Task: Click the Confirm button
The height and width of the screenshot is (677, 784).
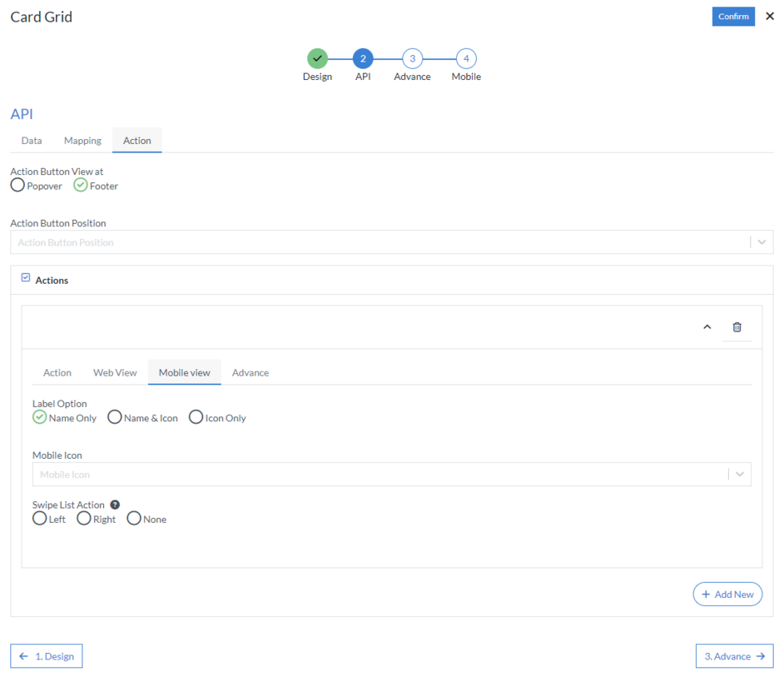Action: pyautogui.click(x=733, y=16)
